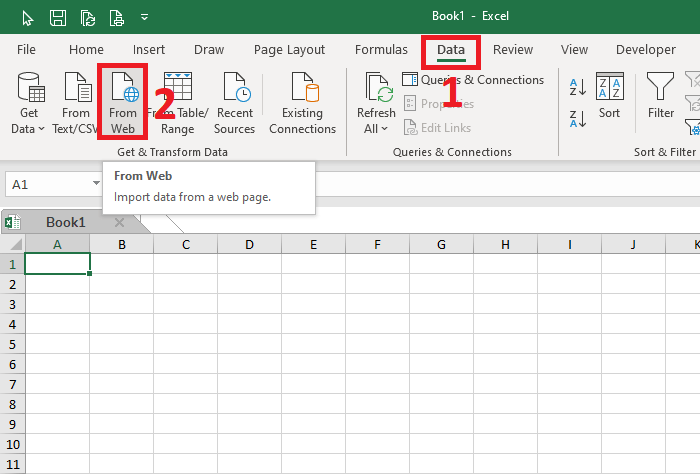The image size is (700, 474).
Task: Click the disabled Properties button
Action: pos(438,104)
